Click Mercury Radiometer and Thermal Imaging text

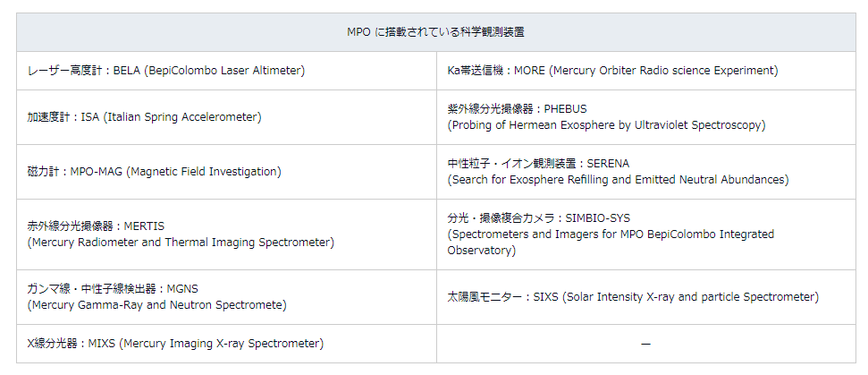tap(181, 242)
